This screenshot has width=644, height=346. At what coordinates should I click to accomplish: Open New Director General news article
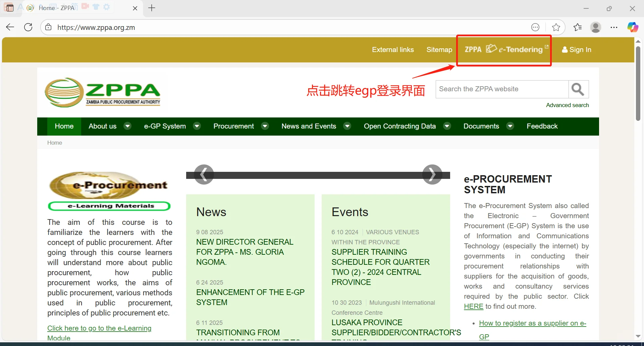pos(245,252)
